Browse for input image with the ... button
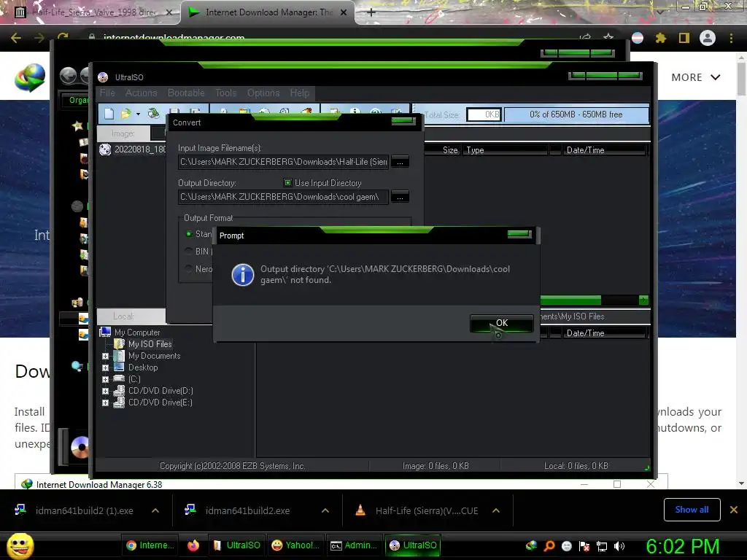747x560 pixels. tap(400, 162)
